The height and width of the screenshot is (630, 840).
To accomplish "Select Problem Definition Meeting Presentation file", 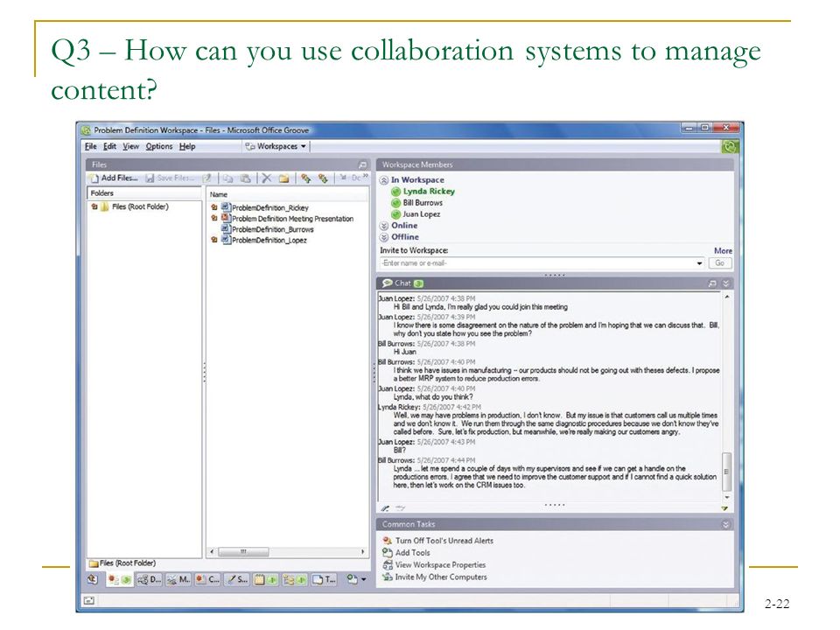I will (x=292, y=219).
